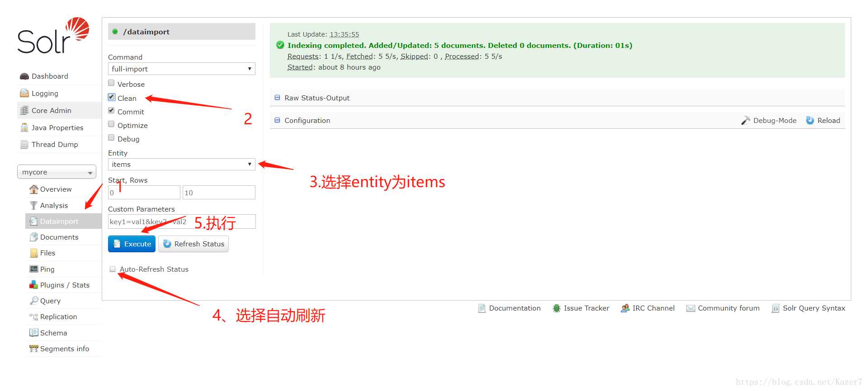Click the Dataimport icon
Screen dimensions: 868x391
[x=33, y=221]
